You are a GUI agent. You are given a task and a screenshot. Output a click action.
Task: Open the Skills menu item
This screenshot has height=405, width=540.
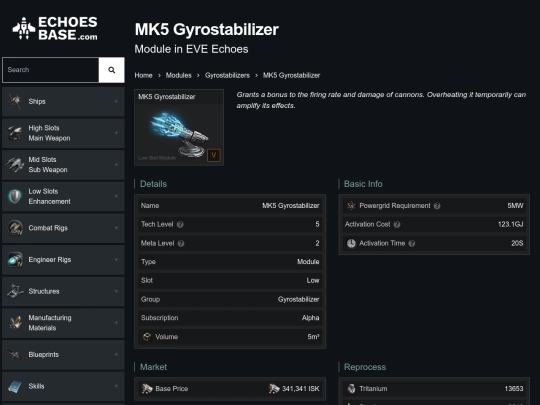63,386
